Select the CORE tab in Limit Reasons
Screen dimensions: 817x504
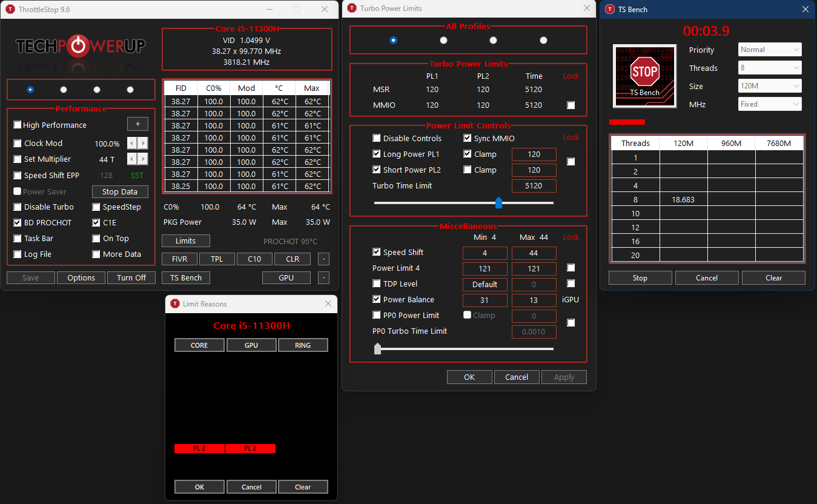(199, 345)
